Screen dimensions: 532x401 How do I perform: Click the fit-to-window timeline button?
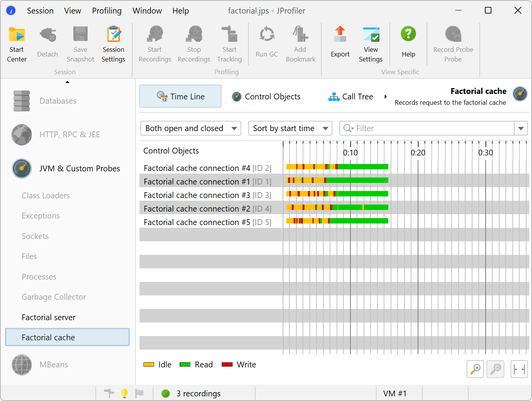tap(519, 369)
